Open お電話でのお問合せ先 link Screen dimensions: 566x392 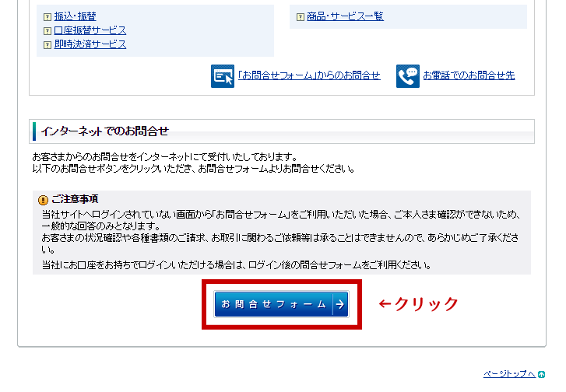coord(469,75)
